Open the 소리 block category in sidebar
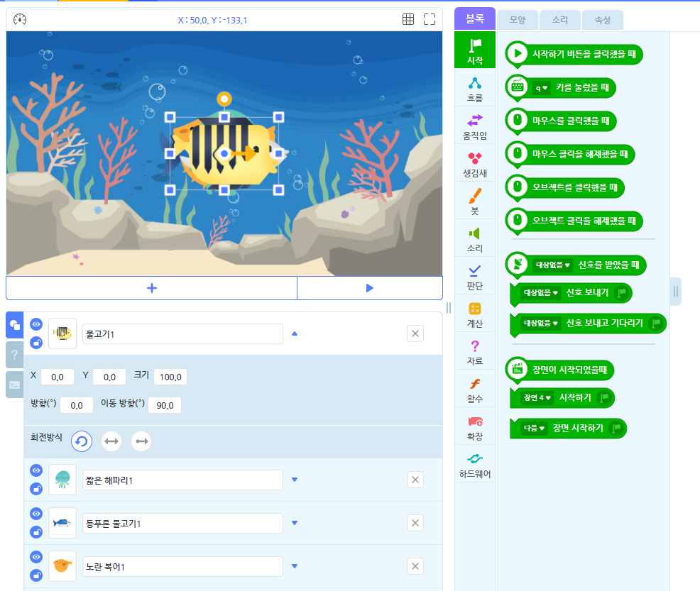Viewport: 700px width, 591px height. point(474,240)
